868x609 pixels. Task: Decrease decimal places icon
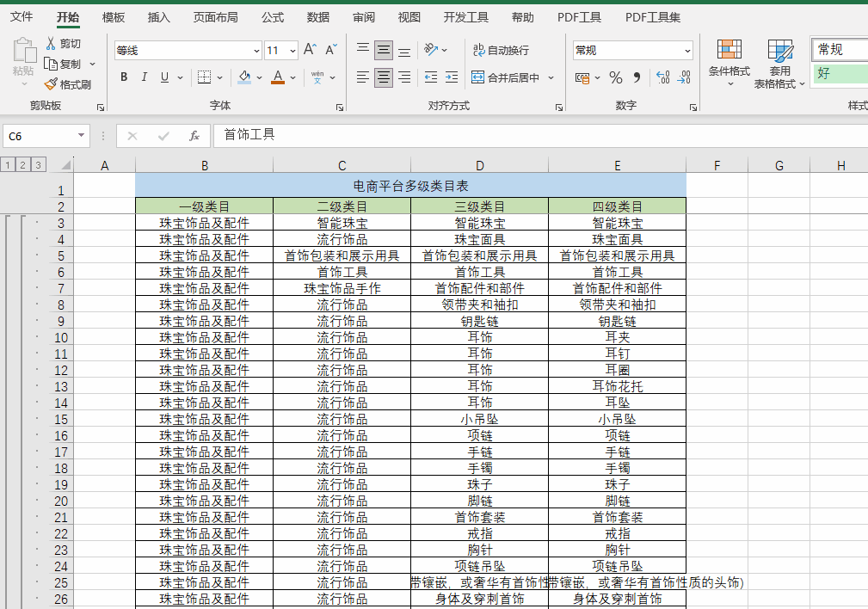click(x=684, y=77)
